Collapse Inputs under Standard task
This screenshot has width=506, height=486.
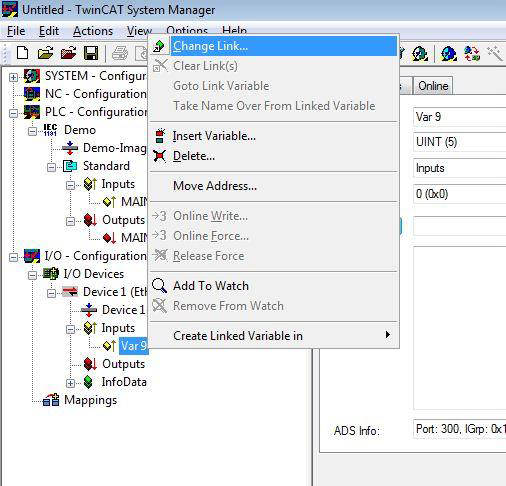[70, 186]
